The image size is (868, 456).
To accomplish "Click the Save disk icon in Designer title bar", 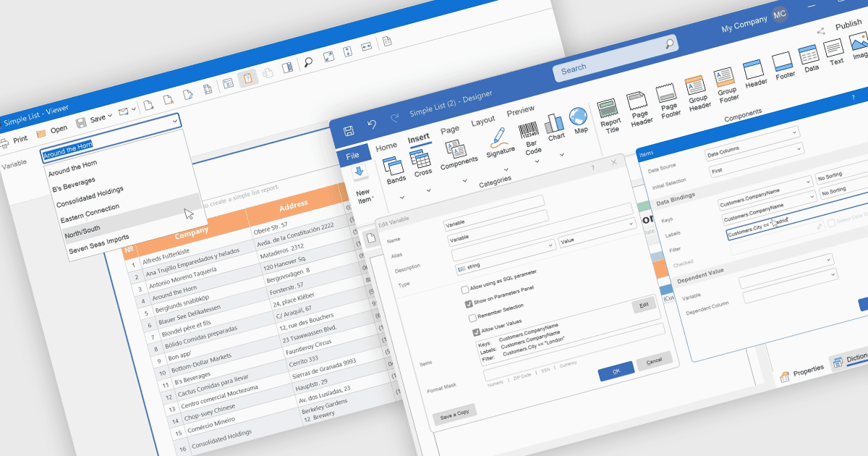I will [349, 130].
